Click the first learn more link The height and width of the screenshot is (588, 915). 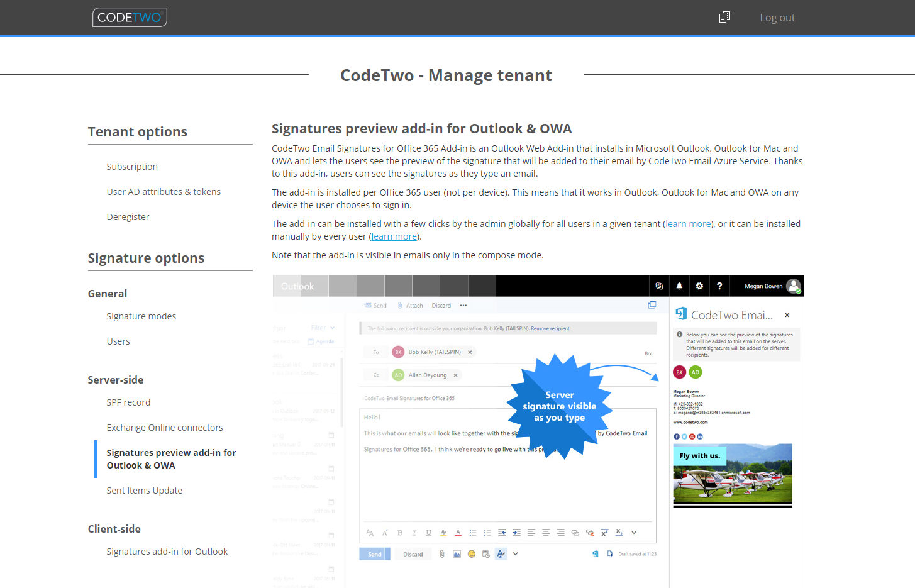688,223
